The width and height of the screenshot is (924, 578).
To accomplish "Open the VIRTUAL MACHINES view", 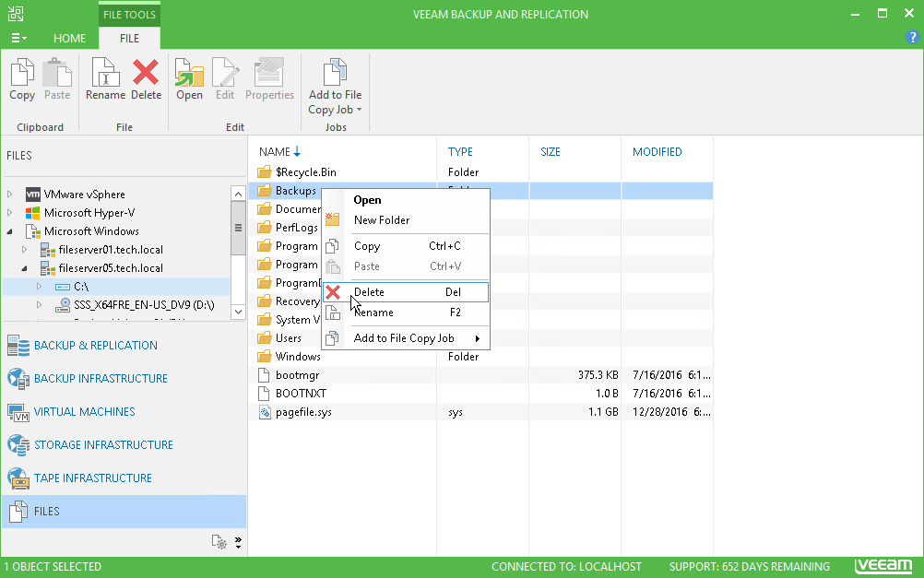I will [84, 411].
